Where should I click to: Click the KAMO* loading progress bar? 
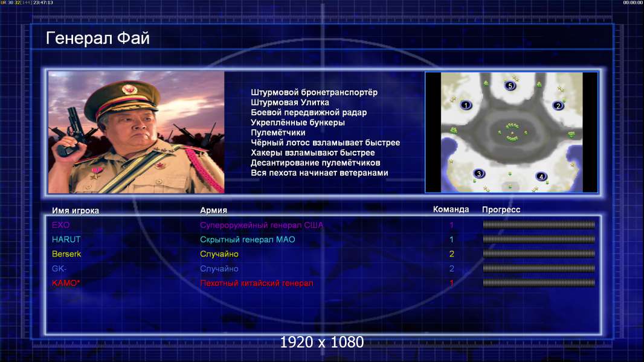pyautogui.click(x=539, y=283)
